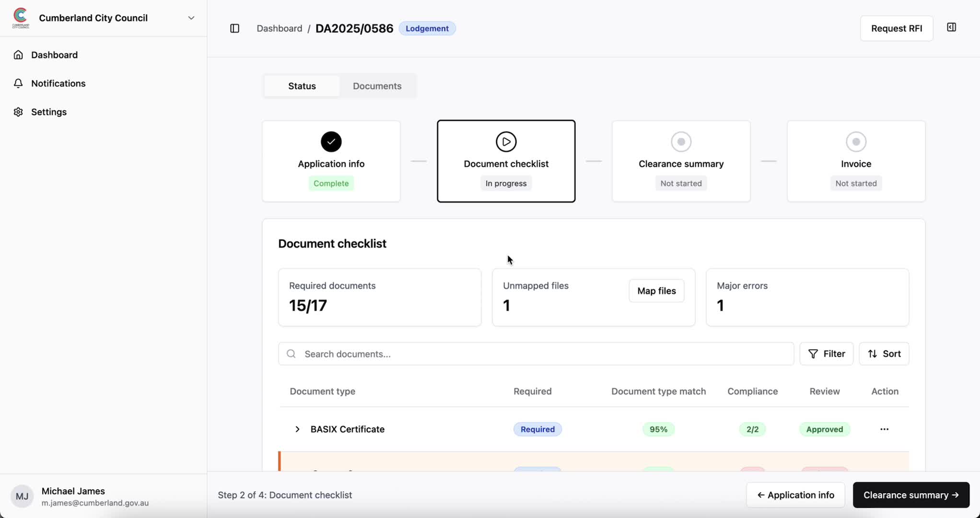Go to Dashboard breadcrumb link

coord(280,28)
